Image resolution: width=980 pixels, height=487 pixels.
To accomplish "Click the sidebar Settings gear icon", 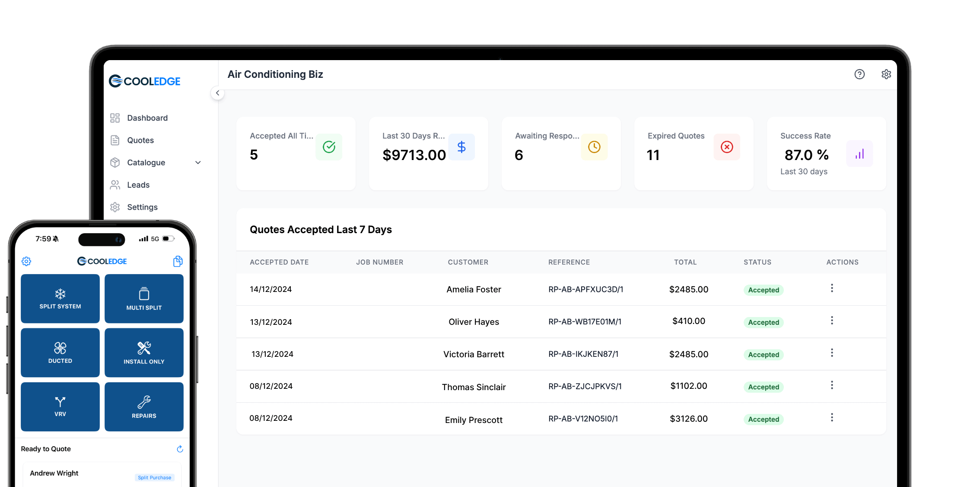I will [115, 207].
